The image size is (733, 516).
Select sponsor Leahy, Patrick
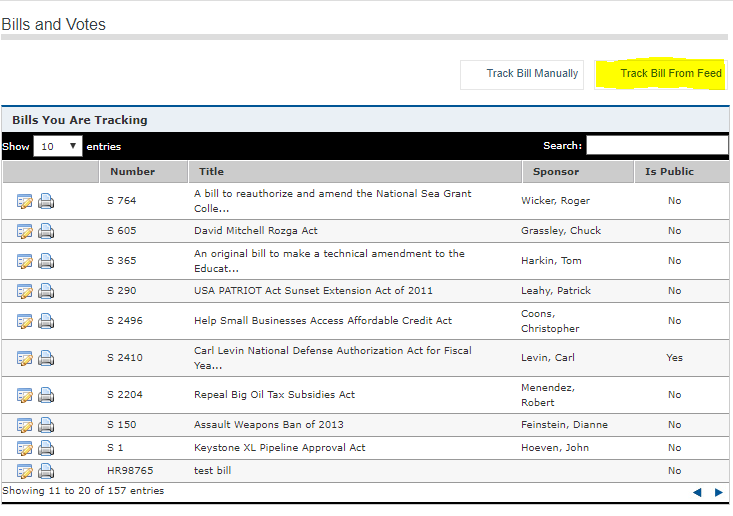pos(556,291)
